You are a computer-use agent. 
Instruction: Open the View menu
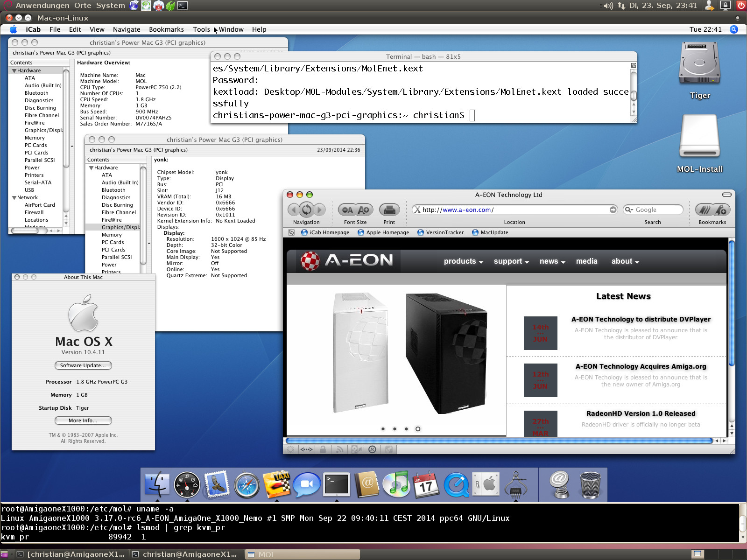[x=97, y=29]
